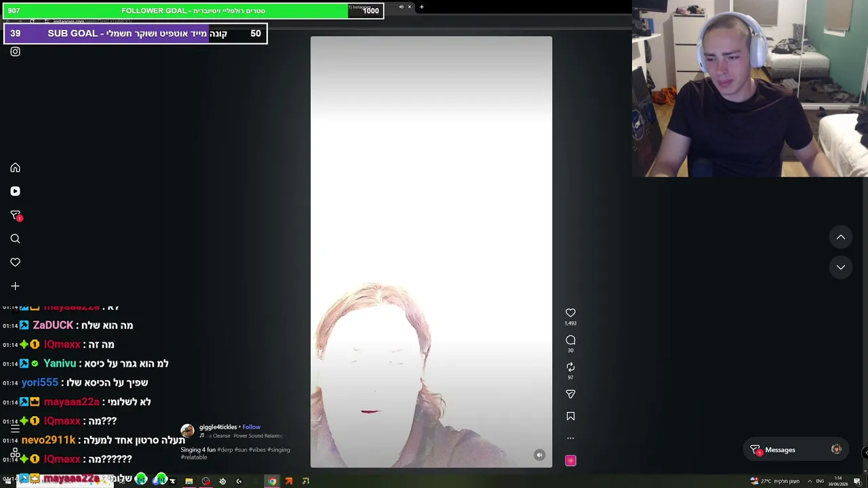Switch the ENG input language indicator
The image size is (868, 488).
pos(820,481)
